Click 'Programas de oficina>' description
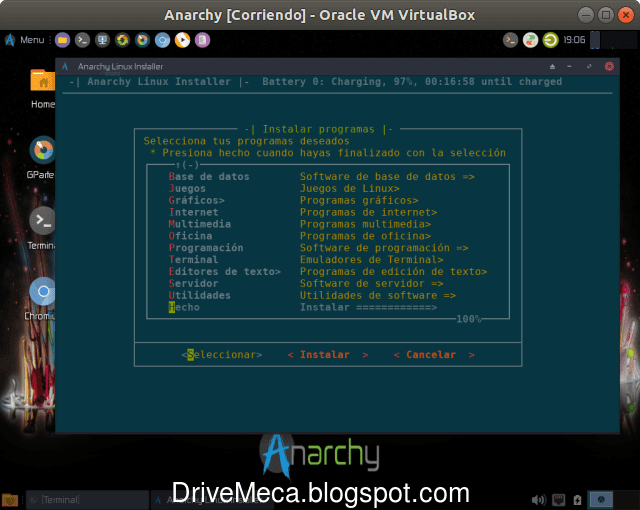The width and height of the screenshot is (640, 510). pyautogui.click(x=365, y=236)
